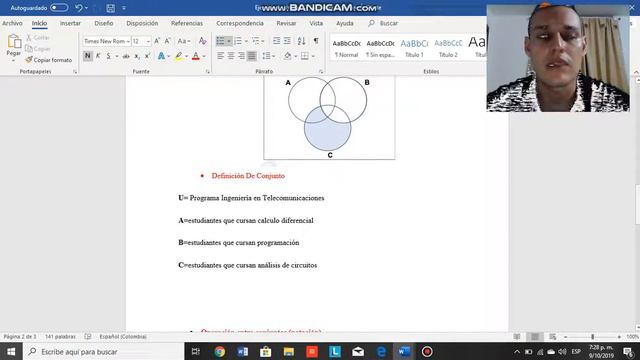Image resolution: width=640 pixels, height=360 pixels.
Task: Apply subscript formatting
Action: pyautogui.click(x=137, y=56)
